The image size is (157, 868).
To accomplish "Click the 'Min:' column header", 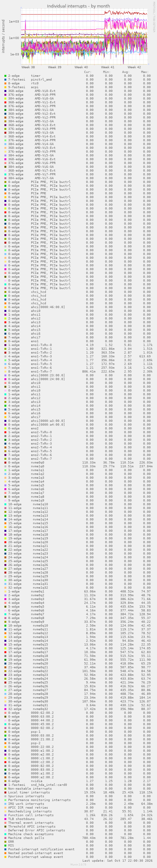I will (x=107, y=72).
